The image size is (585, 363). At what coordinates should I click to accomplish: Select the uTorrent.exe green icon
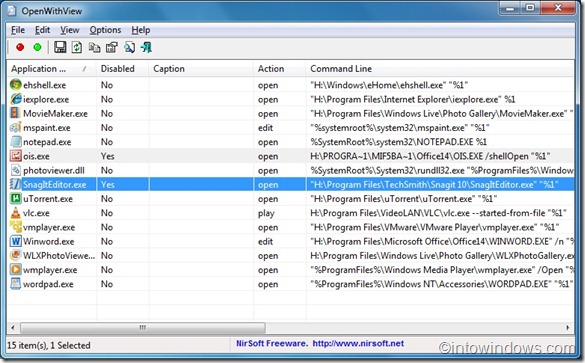click(x=16, y=198)
